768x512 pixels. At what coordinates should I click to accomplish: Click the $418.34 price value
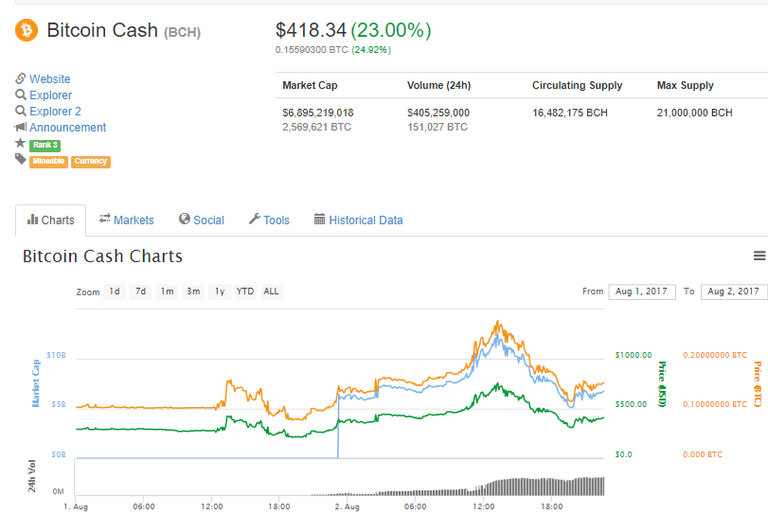point(311,30)
